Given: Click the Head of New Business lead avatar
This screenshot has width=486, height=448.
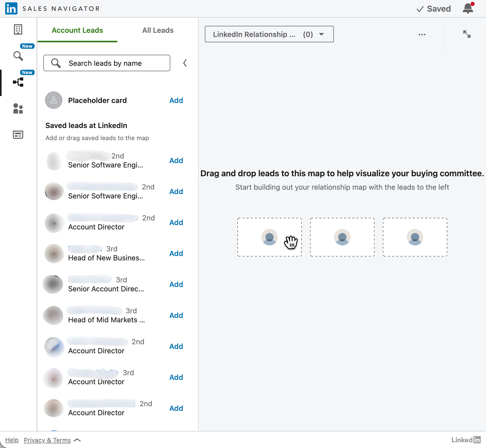Looking at the screenshot, I should 54,253.
